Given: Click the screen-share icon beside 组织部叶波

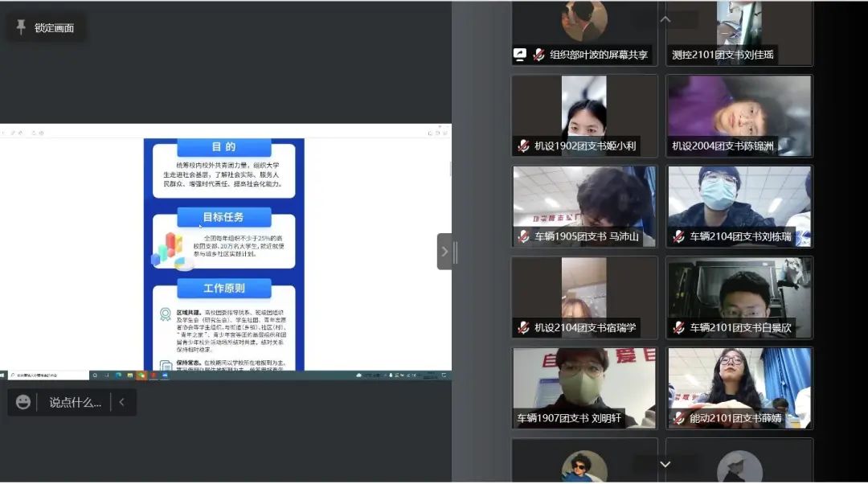Looking at the screenshot, I should (520, 55).
